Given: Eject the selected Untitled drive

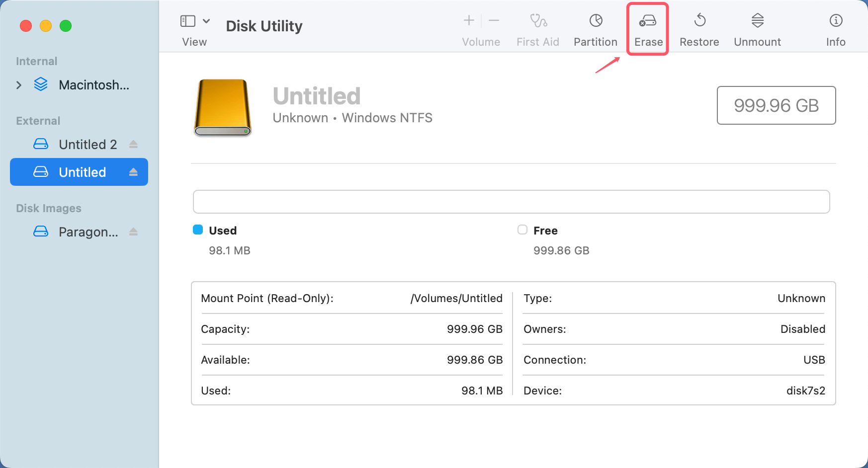Looking at the screenshot, I should [x=133, y=172].
